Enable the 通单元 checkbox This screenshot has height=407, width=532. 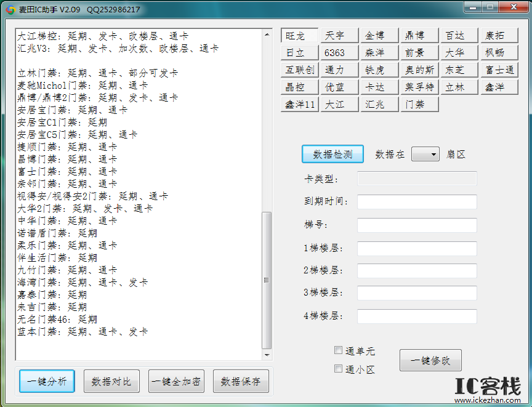click(338, 350)
